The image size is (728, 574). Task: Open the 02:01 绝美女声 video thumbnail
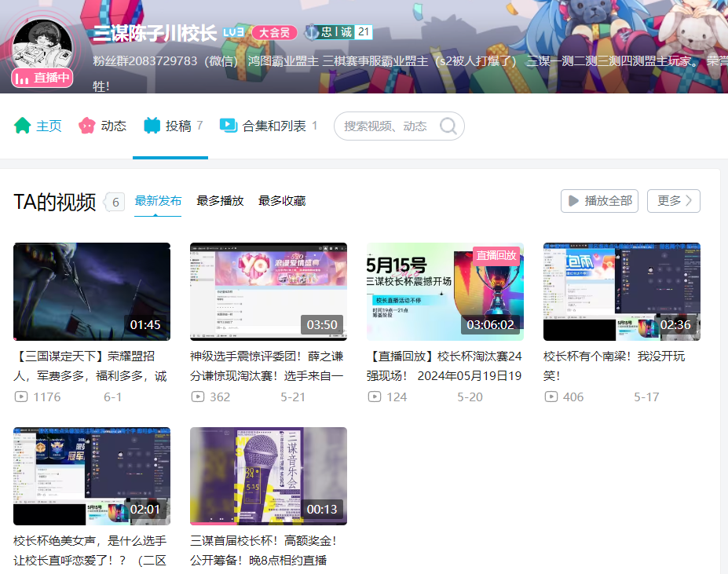point(92,476)
